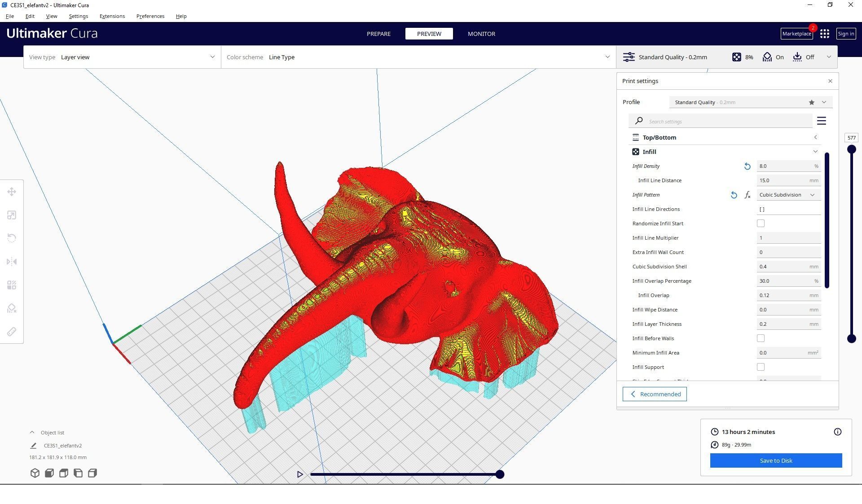Switch to the PREPARE stage
This screenshot has width=862, height=504.
[x=378, y=34]
